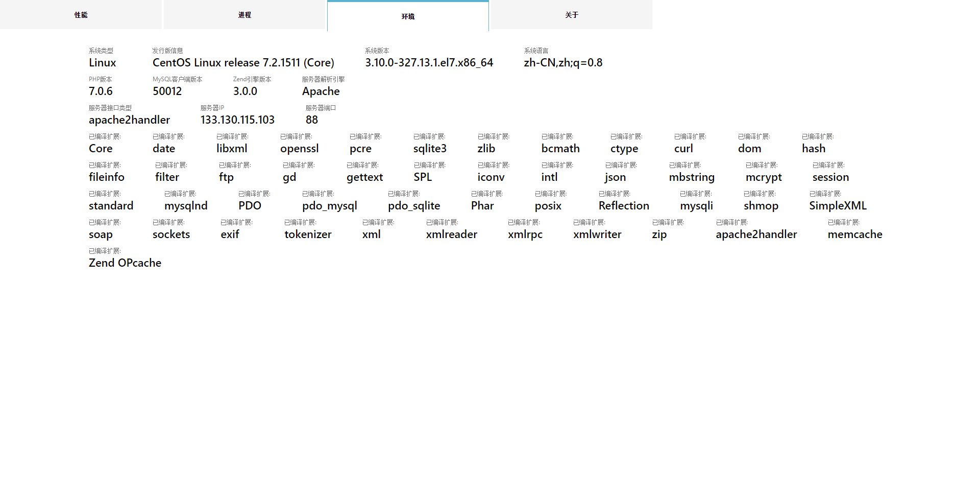This screenshot has width=980, height=493.
Task: Switch to the 性能 tab
Action: pos(81,15)
